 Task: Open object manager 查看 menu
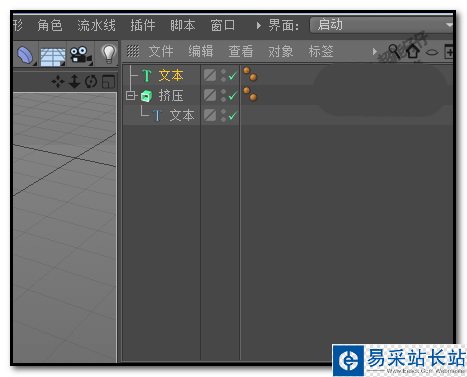[241, 52]
